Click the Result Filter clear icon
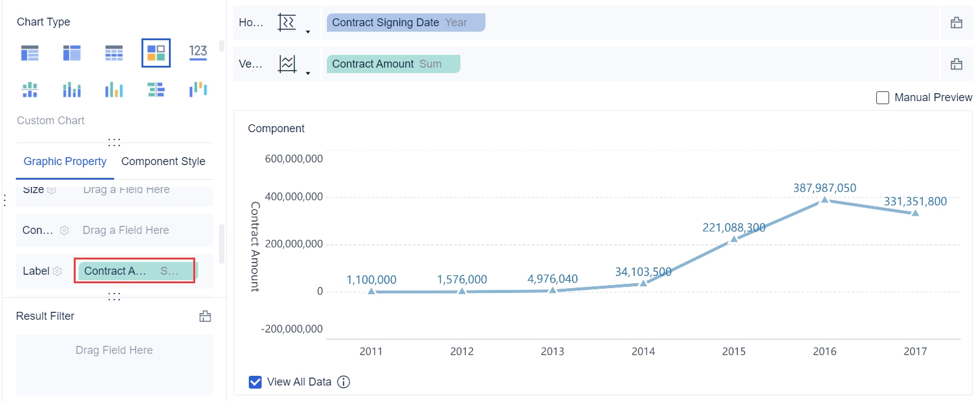This screenshot has width=980, height=402. [206, 316]
